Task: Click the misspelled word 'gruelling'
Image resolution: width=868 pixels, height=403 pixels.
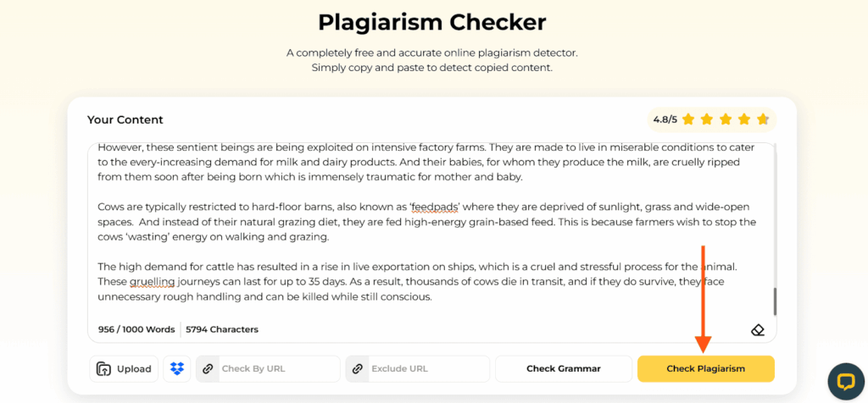Action: pyautogui.click(x=153, y=282)
